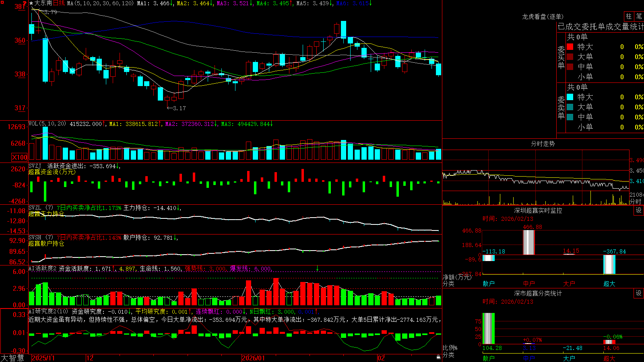The image size is (644, 362).
Task: Click the 大智慧 logo label
Action: 12,358
